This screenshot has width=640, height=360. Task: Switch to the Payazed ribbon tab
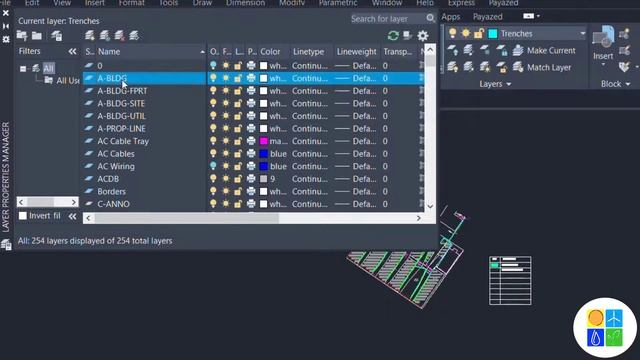point(487,17)
